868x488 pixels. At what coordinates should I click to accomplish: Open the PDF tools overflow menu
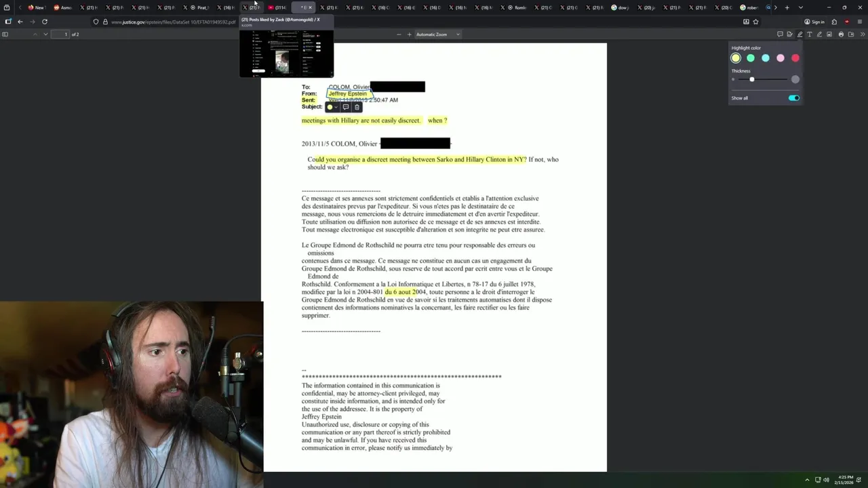coord(861,34)
